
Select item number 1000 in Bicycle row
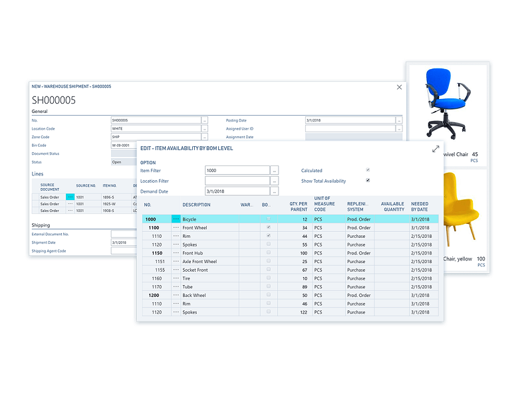(151, 219)
